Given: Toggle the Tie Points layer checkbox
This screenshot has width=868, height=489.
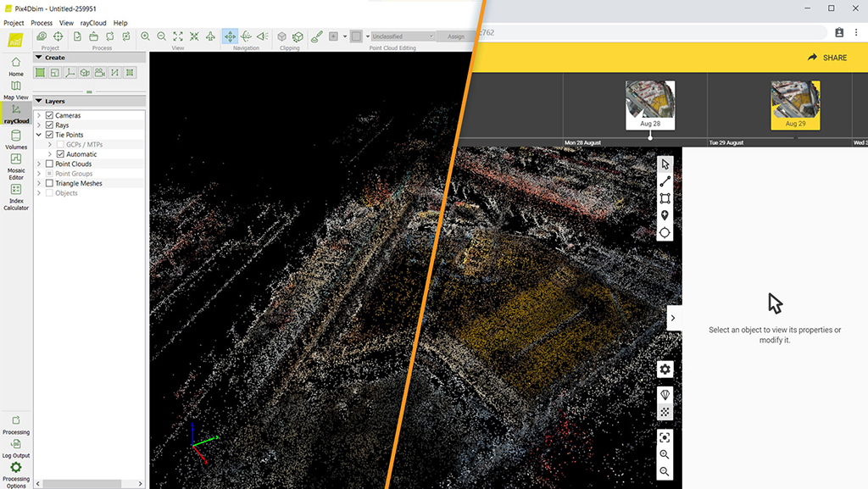Looking at the screenshot, I should click(49, 135).
